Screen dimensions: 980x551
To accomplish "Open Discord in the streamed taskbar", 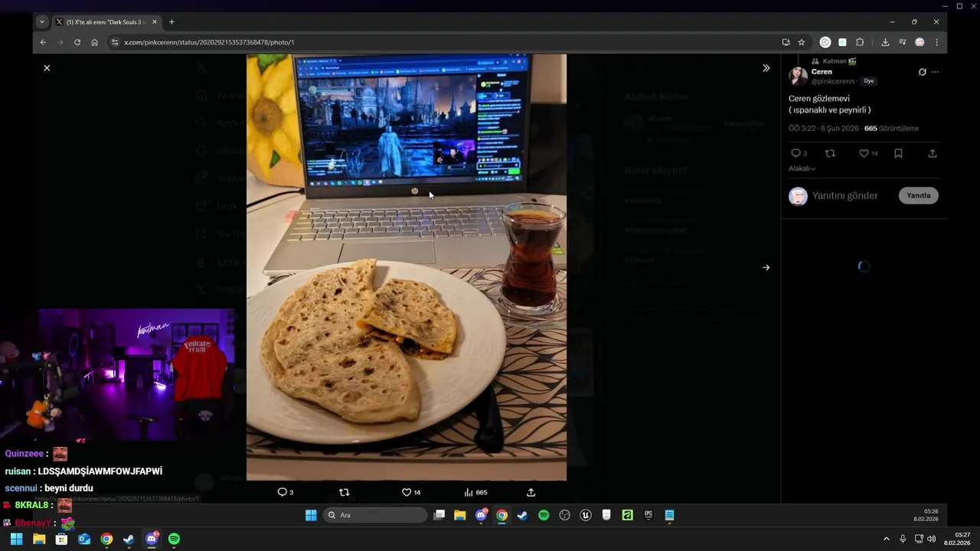I will click(481, 515).
